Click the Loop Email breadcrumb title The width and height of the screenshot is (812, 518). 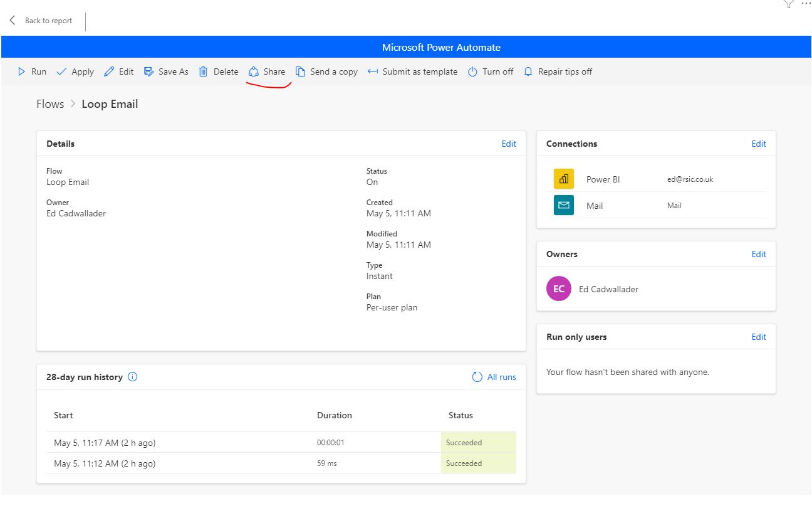(x=110, y=104)
